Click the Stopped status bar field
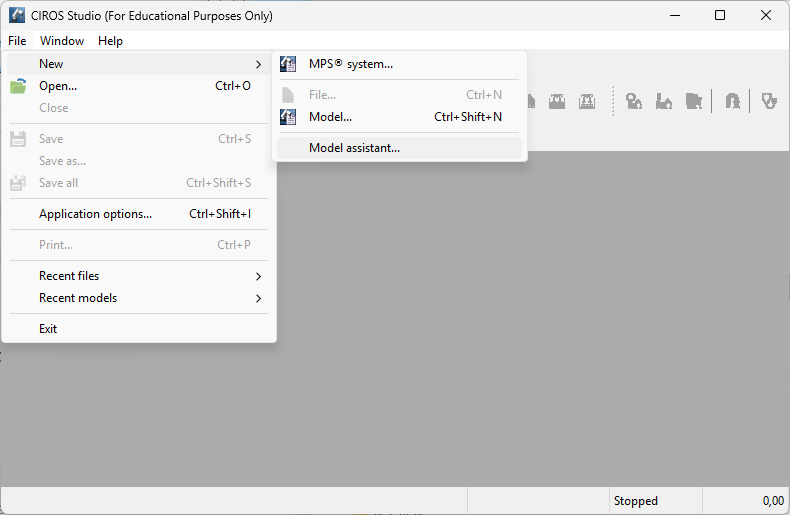Image resolution: width=790 pixels, height=515 pixels. coord(655,501)
